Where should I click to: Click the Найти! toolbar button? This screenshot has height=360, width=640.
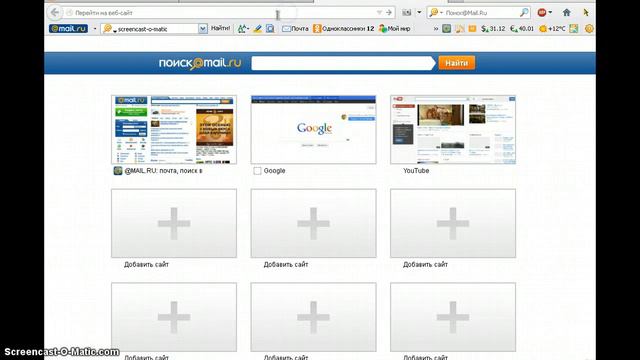point(220,29)
